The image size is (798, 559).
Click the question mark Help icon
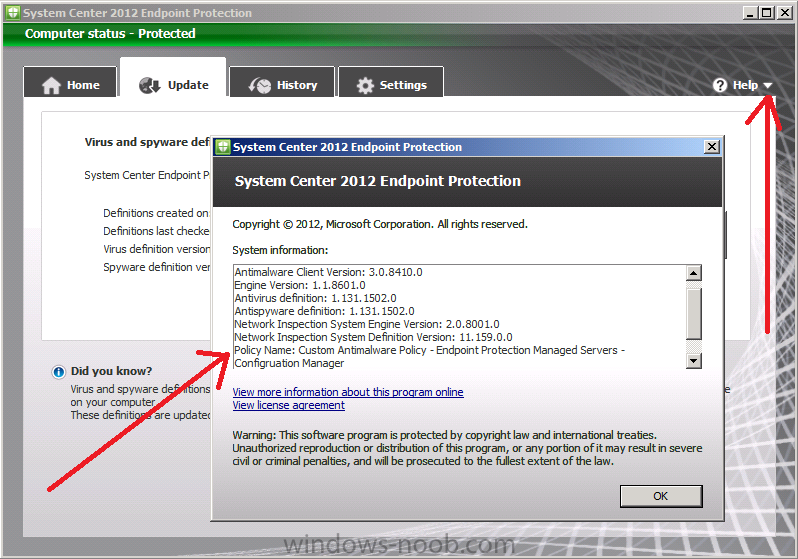(x=720, y=85)
